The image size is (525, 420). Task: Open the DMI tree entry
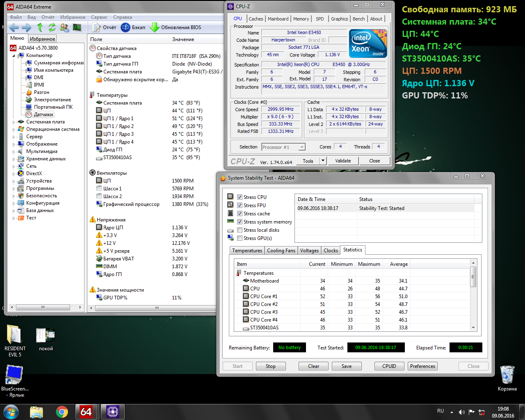[x=34, y=78]
